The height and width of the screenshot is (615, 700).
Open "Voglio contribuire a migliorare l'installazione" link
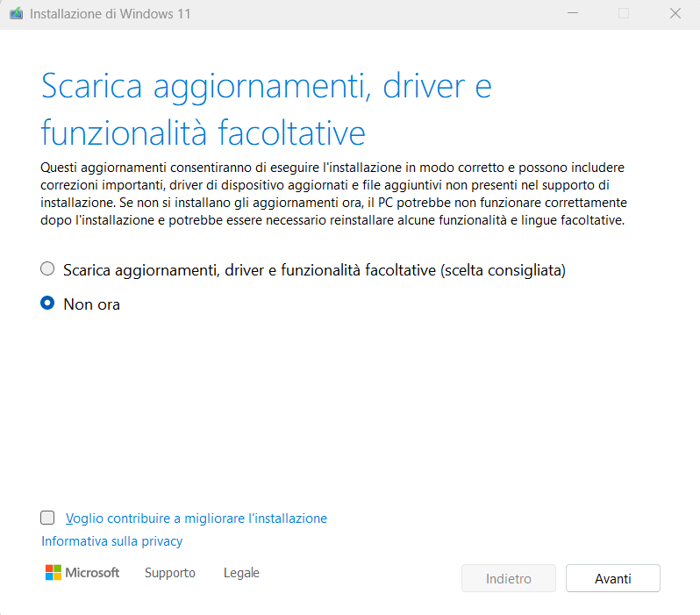196,518
